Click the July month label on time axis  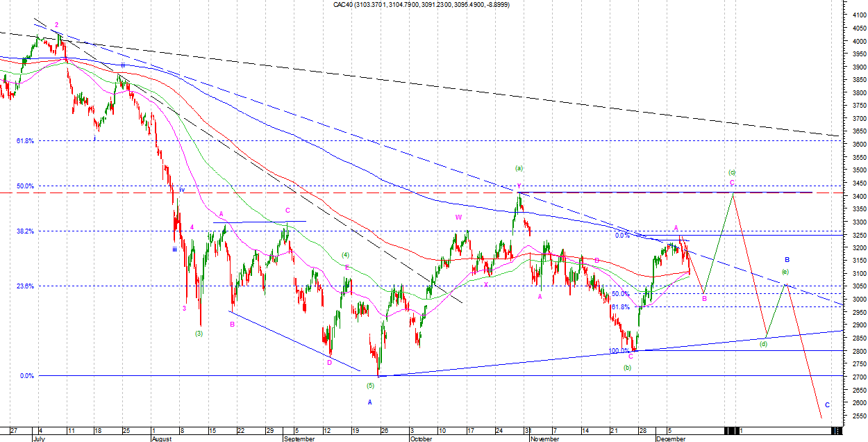click(x=41, y=439)
